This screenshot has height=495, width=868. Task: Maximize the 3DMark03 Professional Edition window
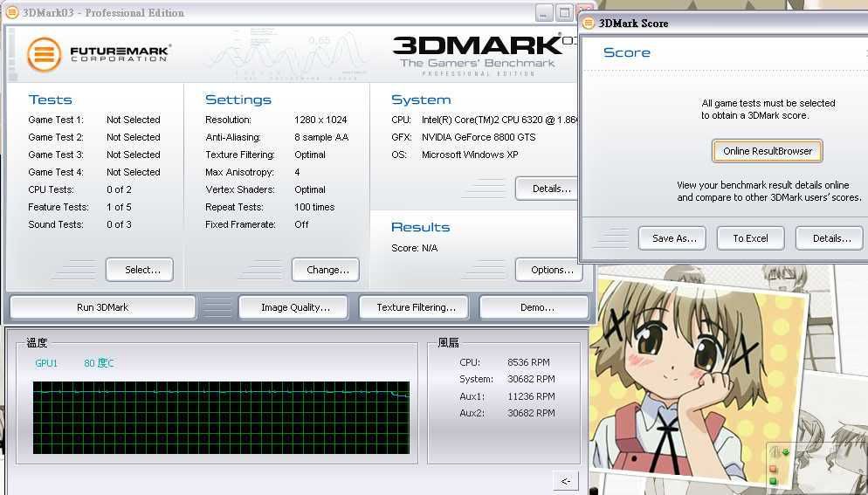point(564,13)
